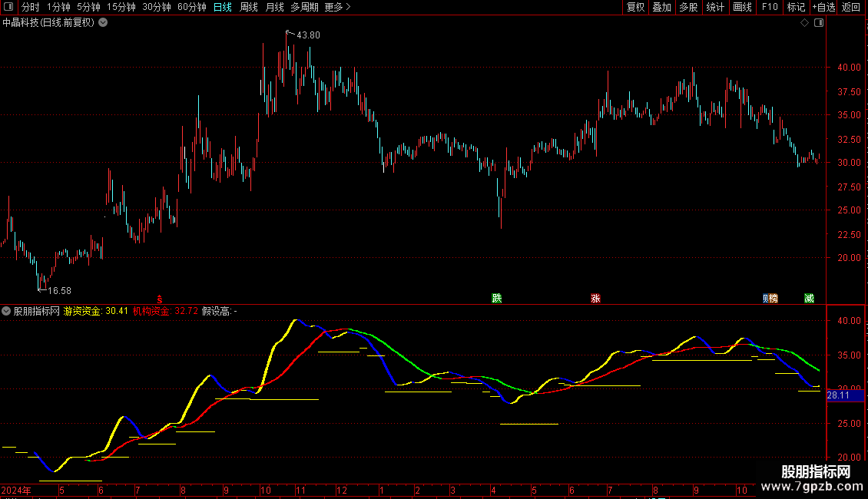
Task: Click the 返回 back button
Action: point(851,8)
